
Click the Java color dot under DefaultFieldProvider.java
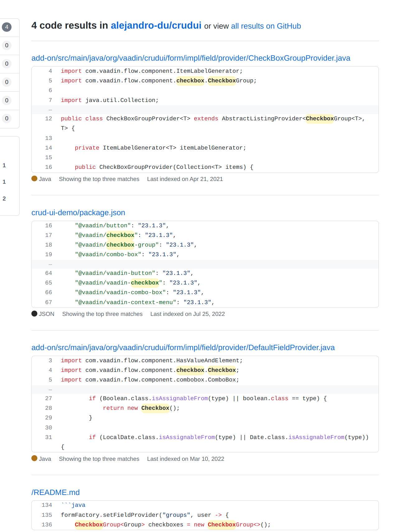pyautogui.click(x=34, y=459)
